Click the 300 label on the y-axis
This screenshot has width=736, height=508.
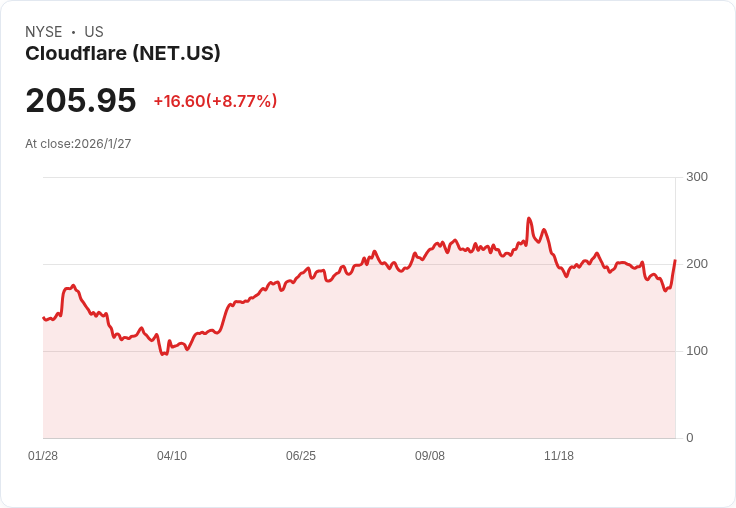pyautogui.click(x=697, y=177)
